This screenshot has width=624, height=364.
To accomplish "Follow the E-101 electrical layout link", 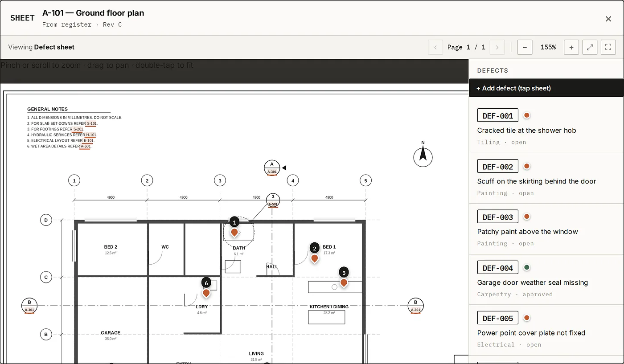I will [x=88, y=141].
